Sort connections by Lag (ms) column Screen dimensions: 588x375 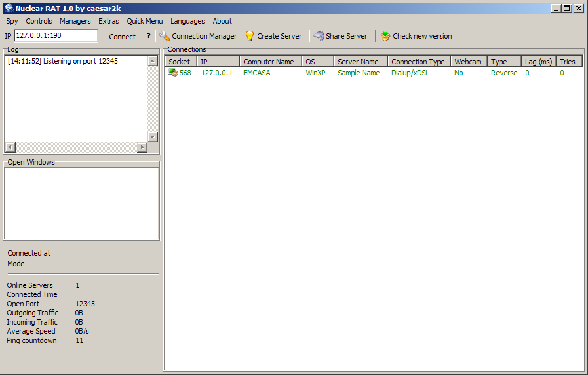tap(538, 62)
